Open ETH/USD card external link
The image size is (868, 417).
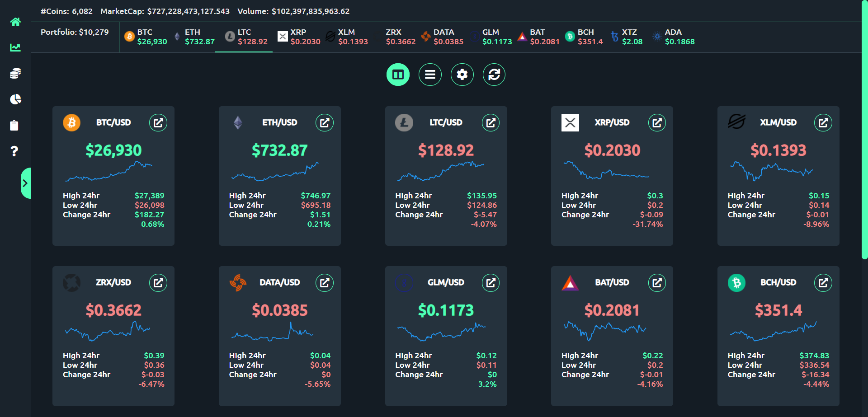(x=325, y=122)
